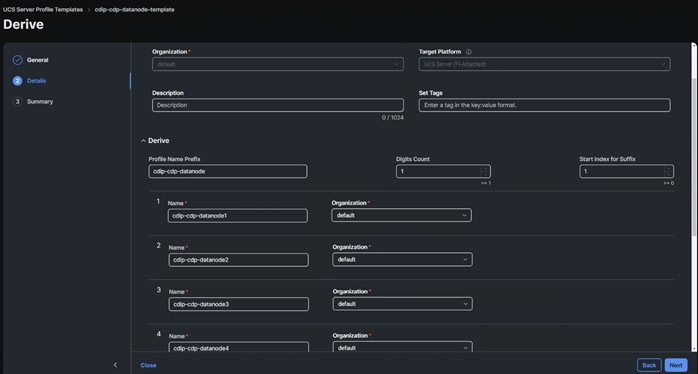Click the General step checkmark icon
The width and height of the screenshot is (698, 374).
[17, 60]
